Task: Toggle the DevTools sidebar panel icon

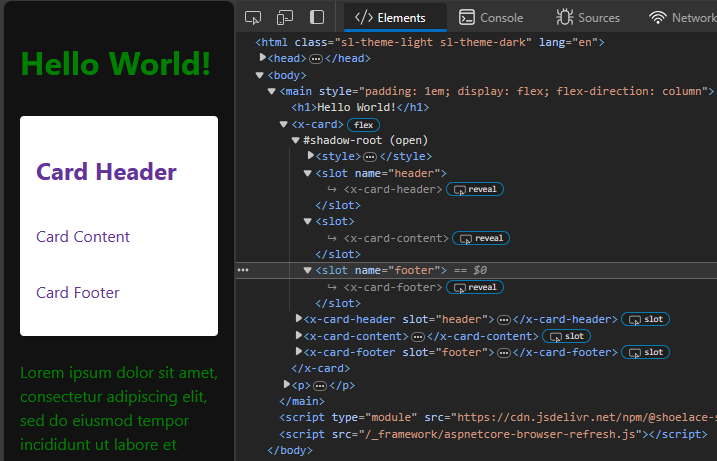Action: pyautogui.click(x=317, y=17)
